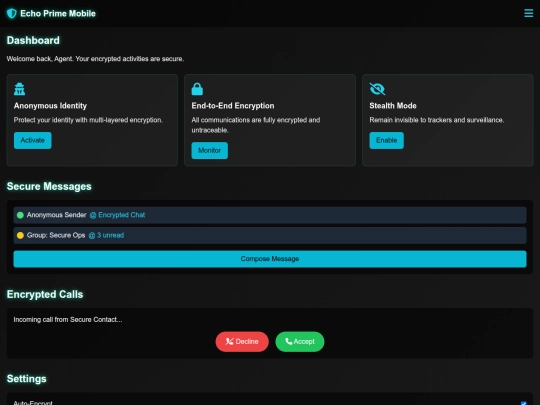Open the Group: Secure Ops conversation row

point(270,236)
